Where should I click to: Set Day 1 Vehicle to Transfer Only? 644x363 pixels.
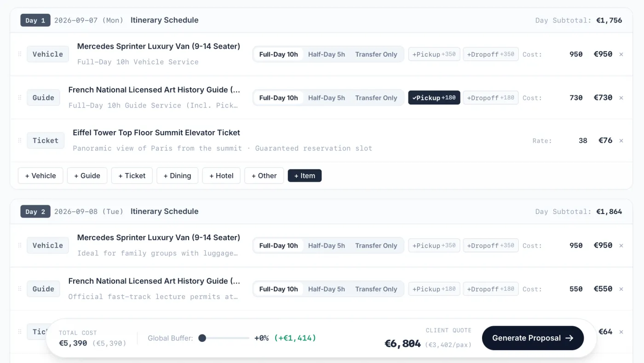tap(376, 54)
